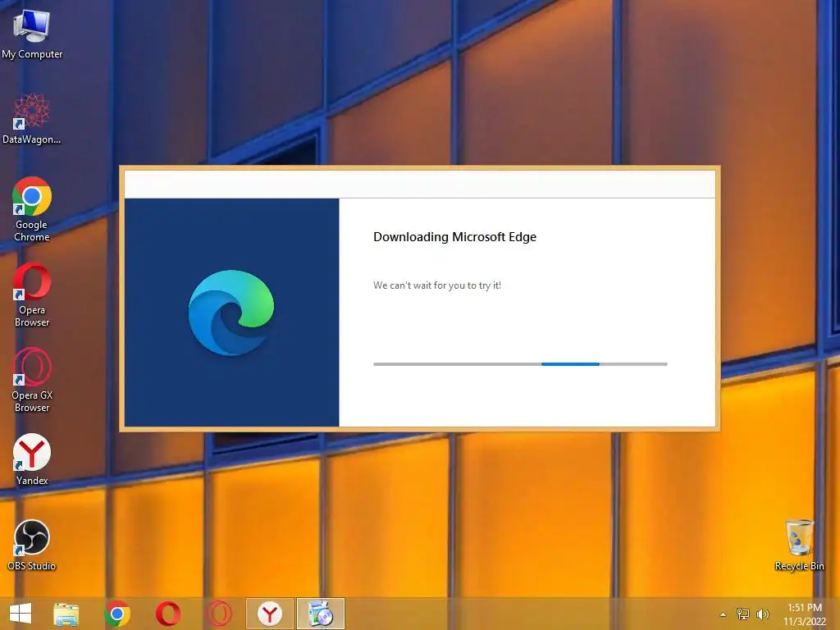
Task: Open the network status tray icon
Action: click(743, 614)
